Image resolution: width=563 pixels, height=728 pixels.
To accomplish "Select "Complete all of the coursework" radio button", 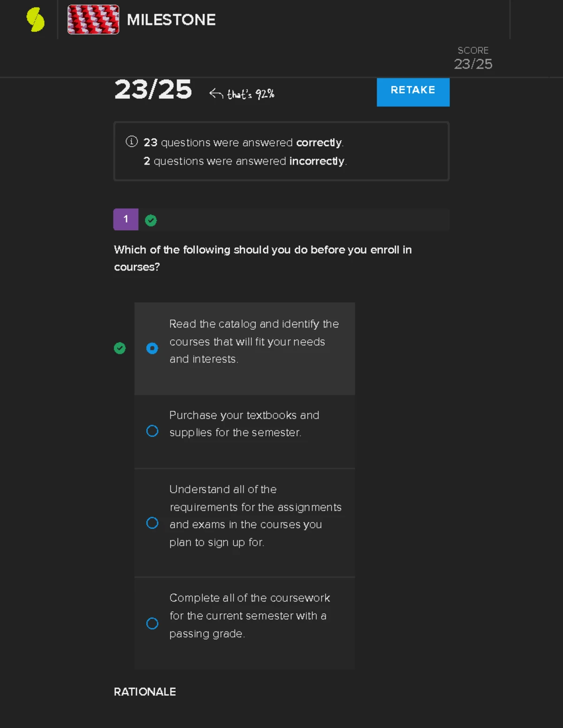I will pos(152,623).
